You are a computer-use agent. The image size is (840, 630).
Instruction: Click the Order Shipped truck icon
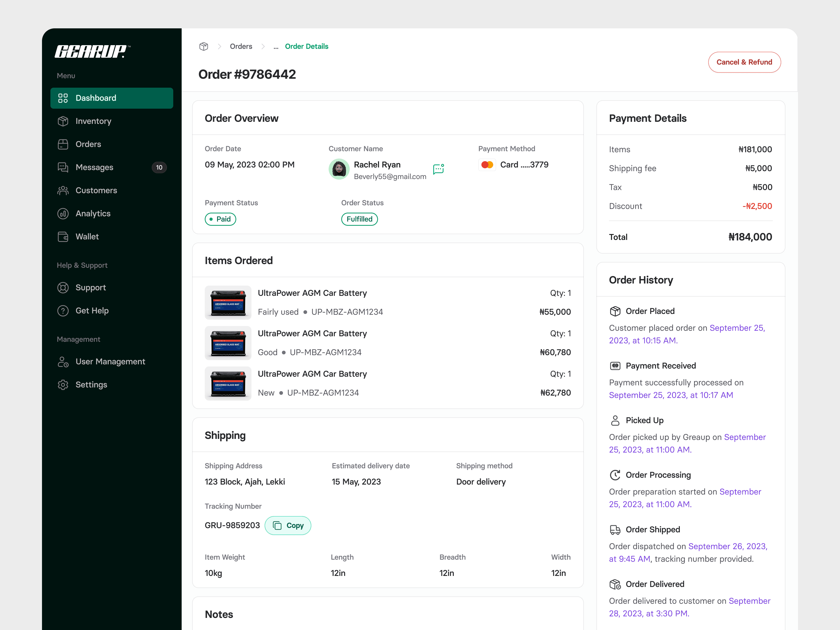pos(615,529)
